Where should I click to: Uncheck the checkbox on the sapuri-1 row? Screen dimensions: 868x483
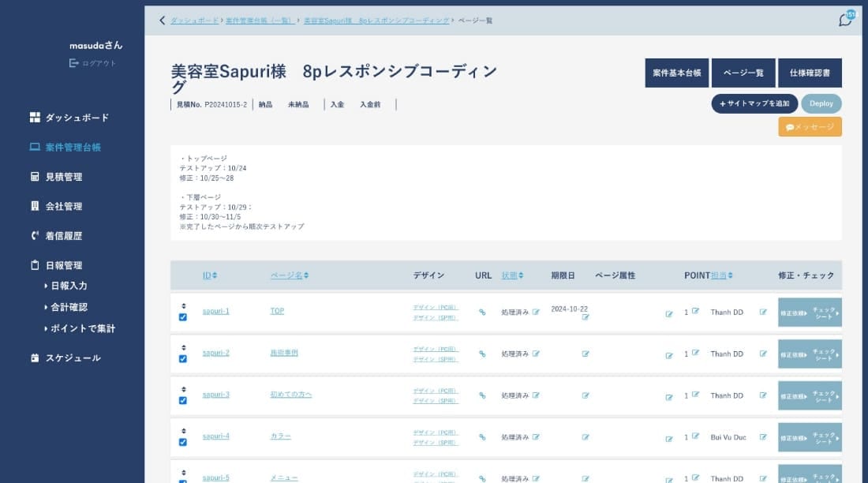click(183, 316)
